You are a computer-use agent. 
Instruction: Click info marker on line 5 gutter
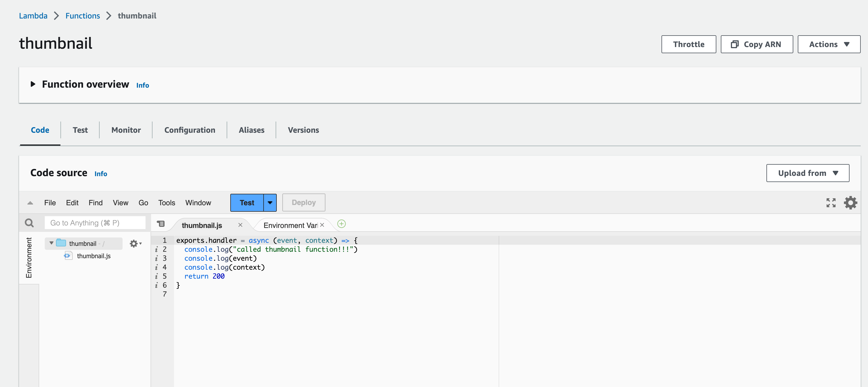point(156,276)
